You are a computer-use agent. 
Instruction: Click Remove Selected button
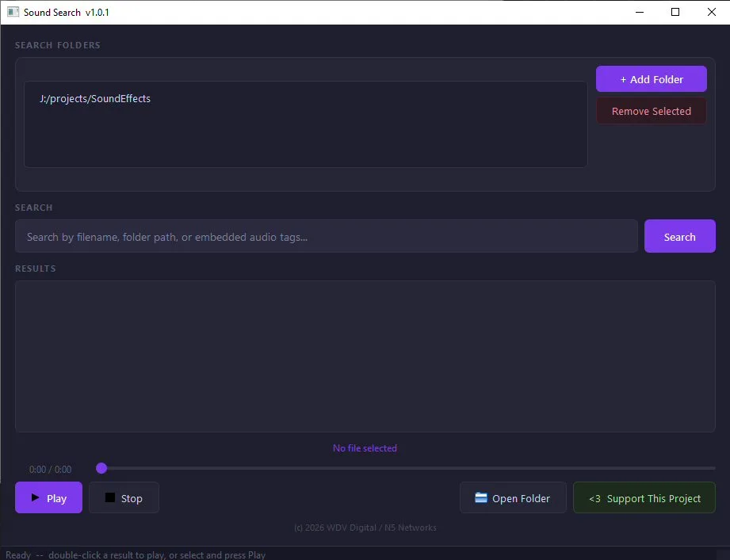(x=652, y=111)
